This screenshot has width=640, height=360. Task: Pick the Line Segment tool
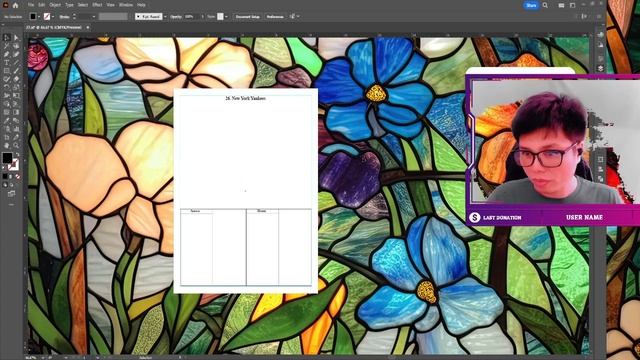[x=16, y=62]
